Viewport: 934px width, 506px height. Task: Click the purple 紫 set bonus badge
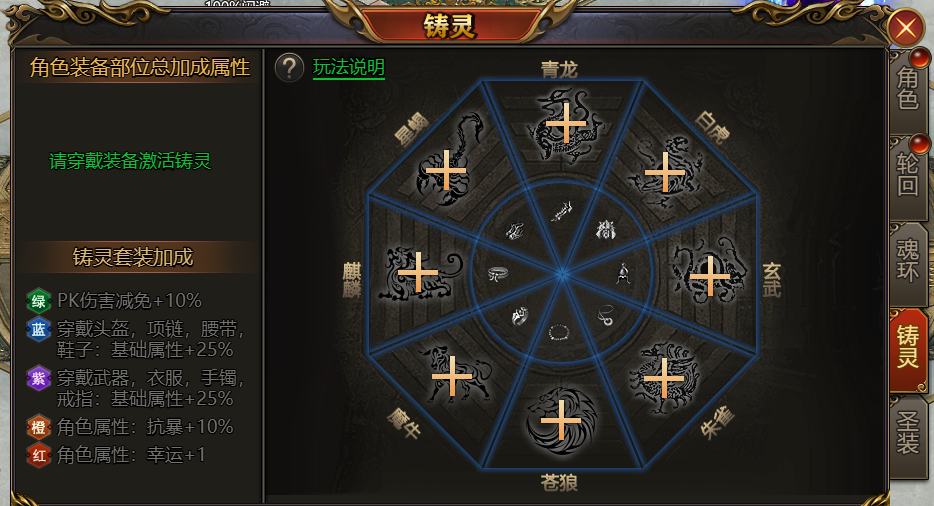click(x=38, y=378)
